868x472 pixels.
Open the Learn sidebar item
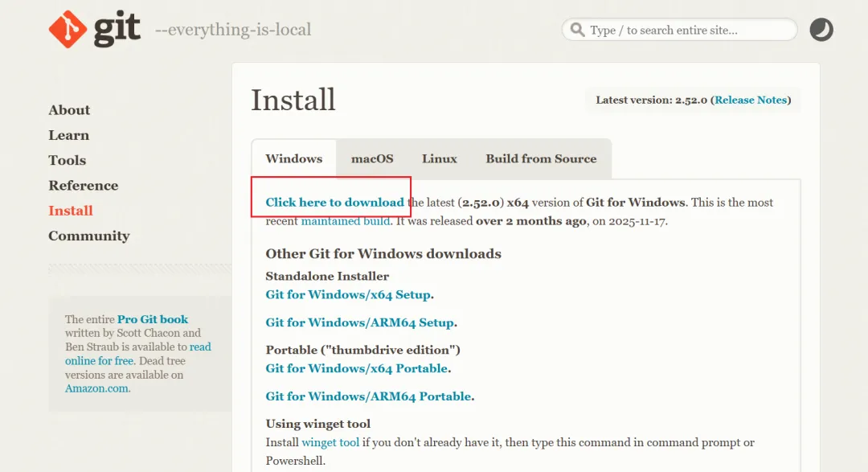pyautogui.click(x=68, y=135)
